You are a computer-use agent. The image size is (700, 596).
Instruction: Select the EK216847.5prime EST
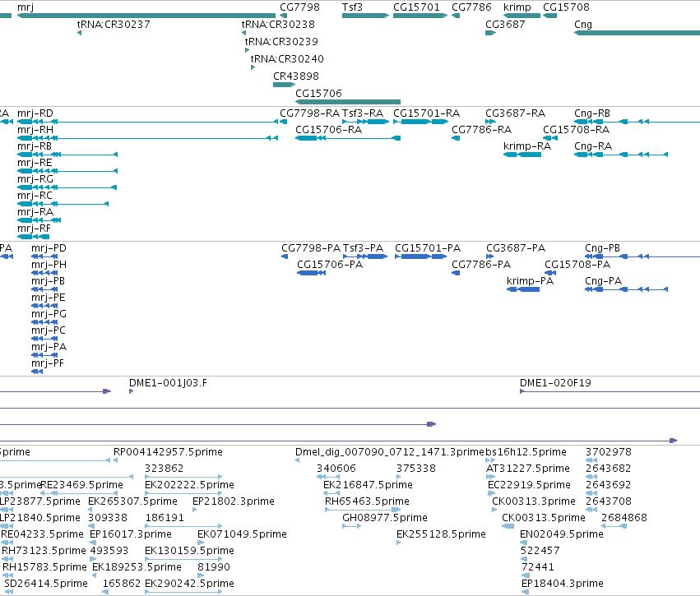pos(331,493)
